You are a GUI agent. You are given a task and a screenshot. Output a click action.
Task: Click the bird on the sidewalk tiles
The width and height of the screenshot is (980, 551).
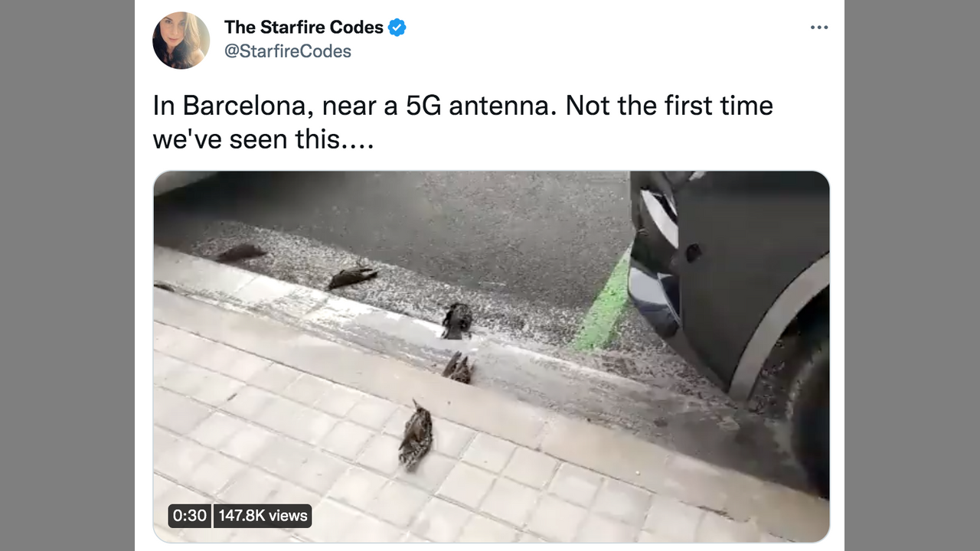[x=416, y=435]
